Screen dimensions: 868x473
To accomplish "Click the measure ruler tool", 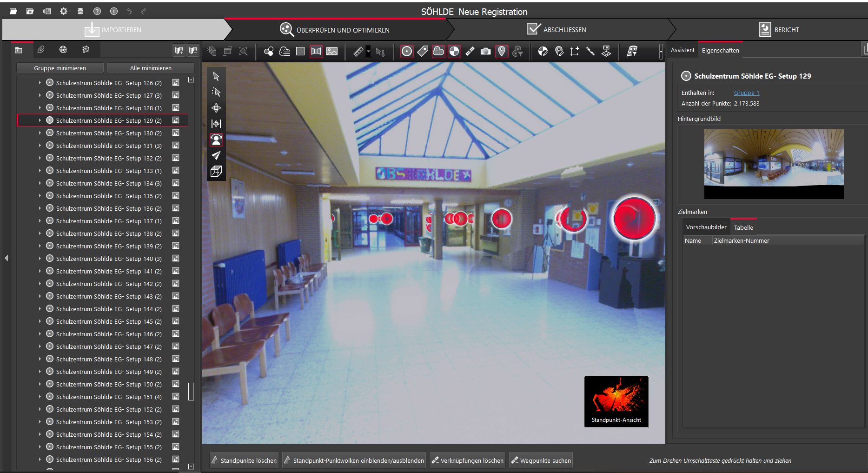I will tap(358, 52).
